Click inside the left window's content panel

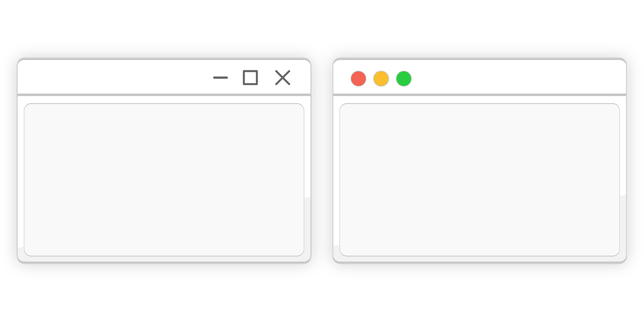[164, 180]
